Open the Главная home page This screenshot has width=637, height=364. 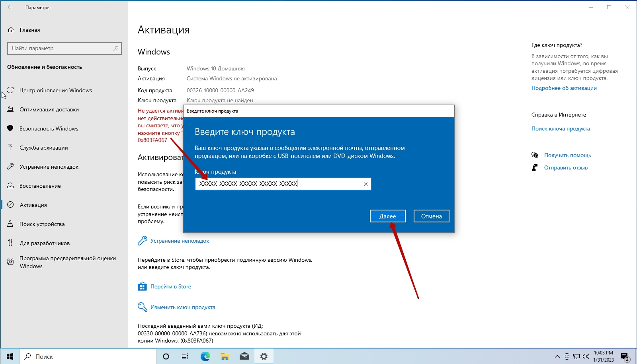tap(30, 30)
